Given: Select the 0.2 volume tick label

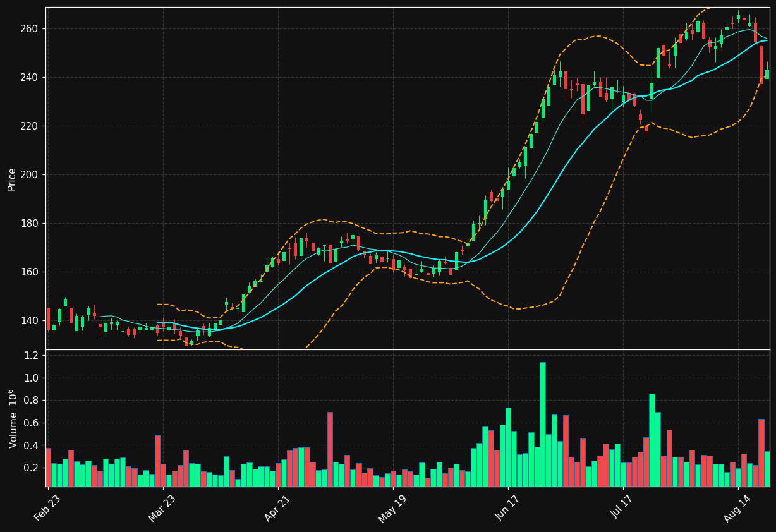Looking at the screenshot, I should click(31, 468).
